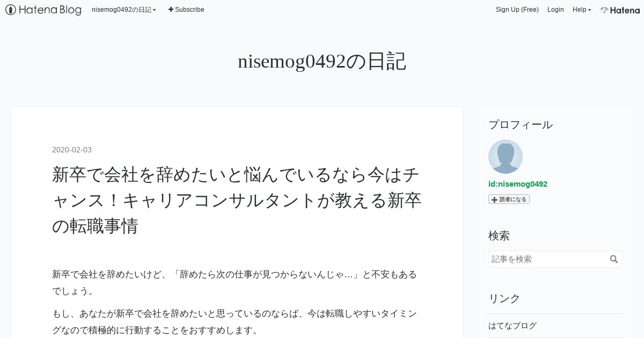The width and height of the screenshot is (644, 338).
Task: Open the 2020-02-03 date link
Action: [x=72, y=150]
